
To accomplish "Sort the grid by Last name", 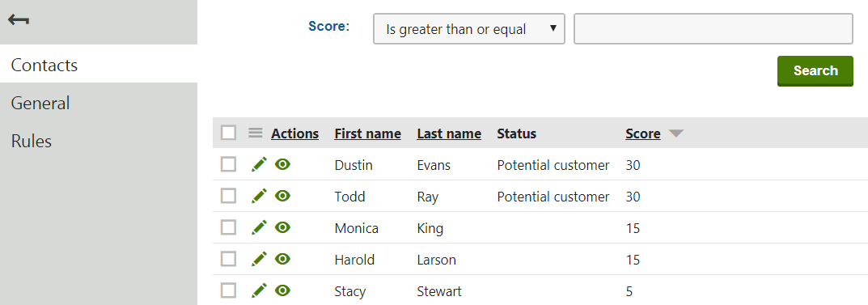I will 449,133.
